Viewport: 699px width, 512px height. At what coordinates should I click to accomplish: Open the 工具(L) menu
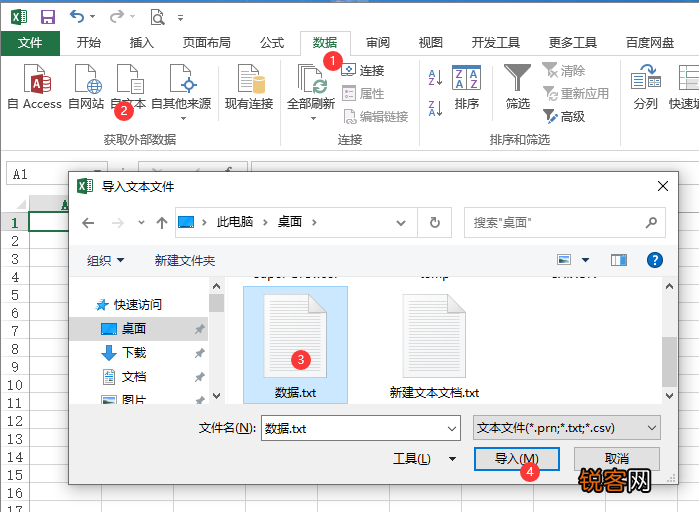(x=424, y=459)
